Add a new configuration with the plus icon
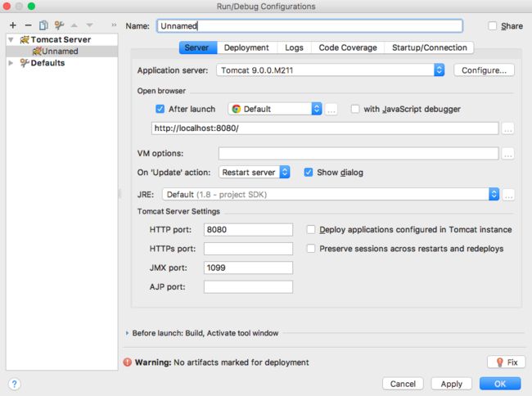The width and height of the screenshot is (532, 396). tap(13, 25)
